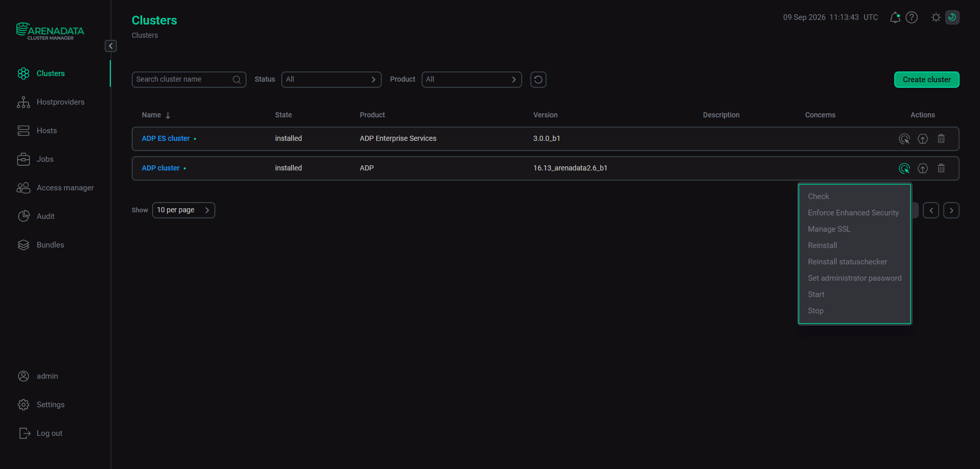Go to next page
Image resolution: width=980 pixels, height=469 pixels.
(x=951, y=210)
